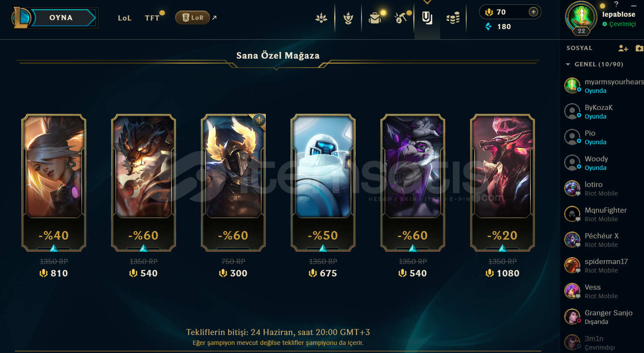Open chat with friend myarmsyourhears
Image resolution: width=644 pixels, height=353 pixels.
pos(603,86)
